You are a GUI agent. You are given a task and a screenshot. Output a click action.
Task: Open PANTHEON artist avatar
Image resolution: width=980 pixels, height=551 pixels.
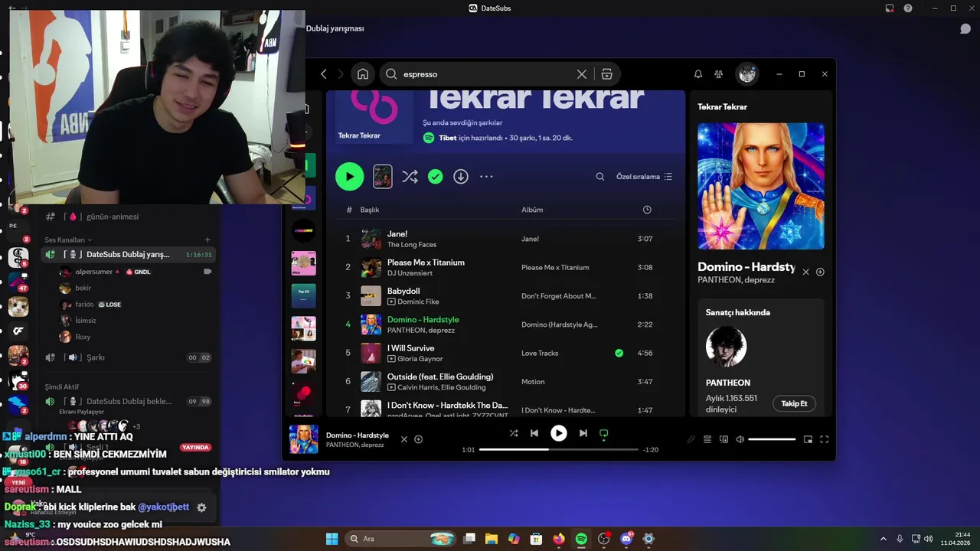[726, 347]
